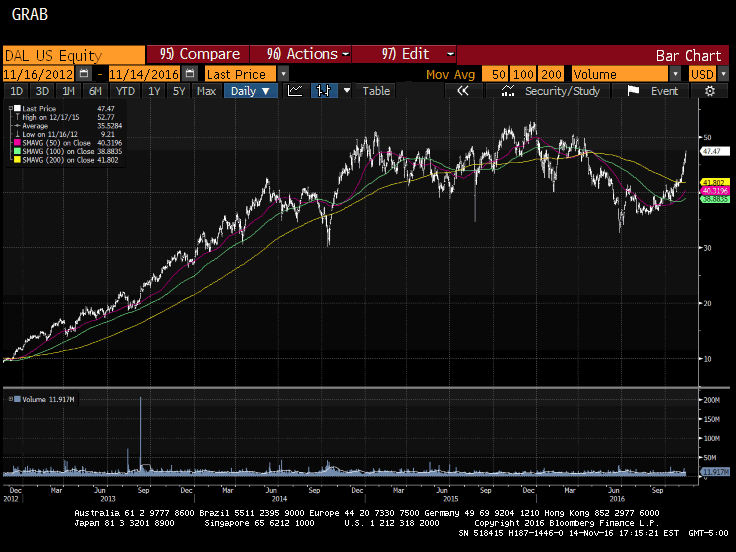Click the GRAB window title
Viewport: 736px width, 552px height.
pos(30,14)
